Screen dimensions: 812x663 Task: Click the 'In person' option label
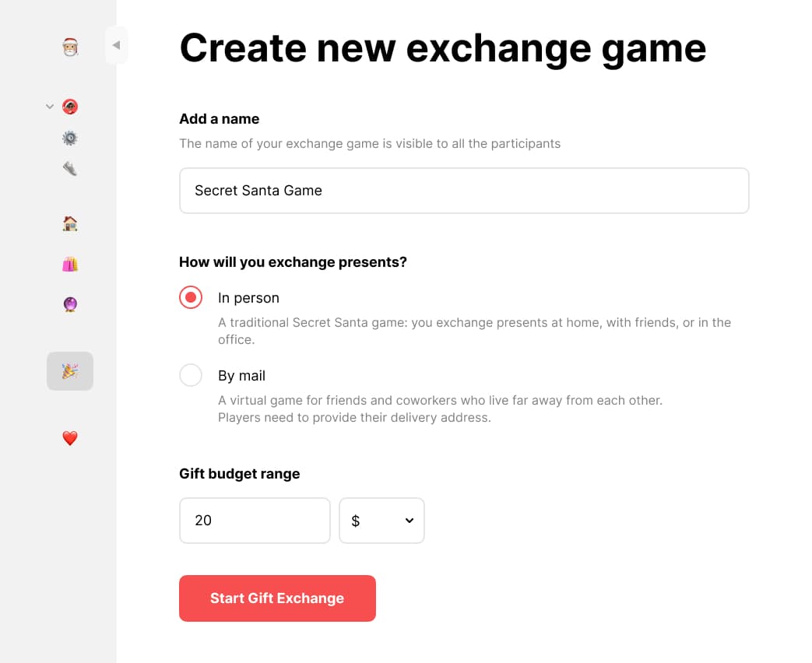click(248, 297)
